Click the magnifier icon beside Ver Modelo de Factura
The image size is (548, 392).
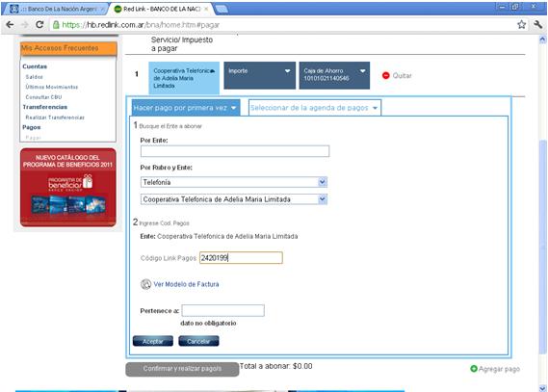(145, 284)
